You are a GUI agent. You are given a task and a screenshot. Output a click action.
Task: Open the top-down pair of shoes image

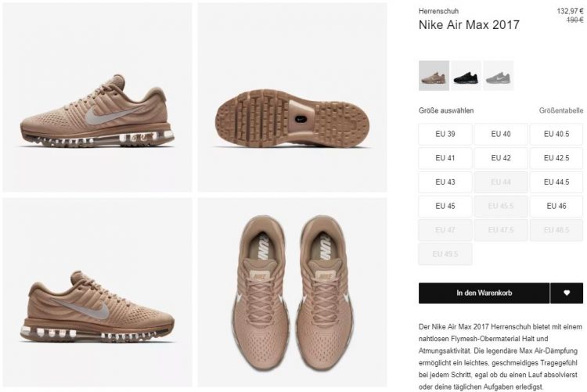(x=293, y=293)
